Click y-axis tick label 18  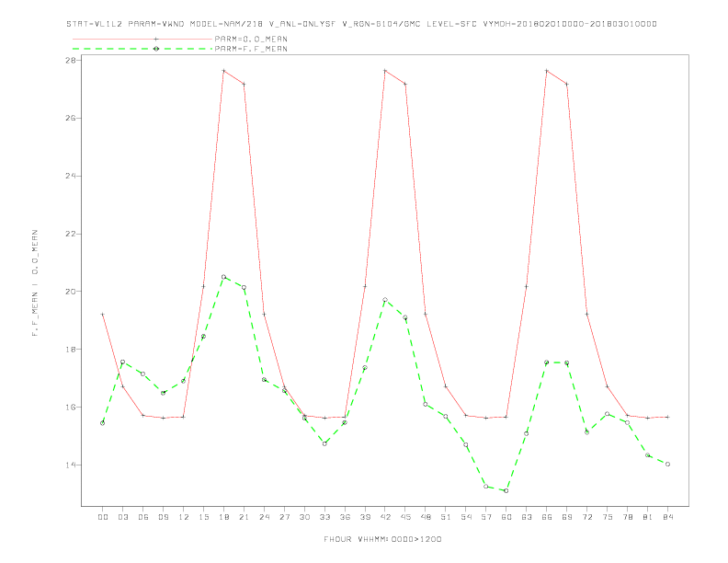[71, 350]
